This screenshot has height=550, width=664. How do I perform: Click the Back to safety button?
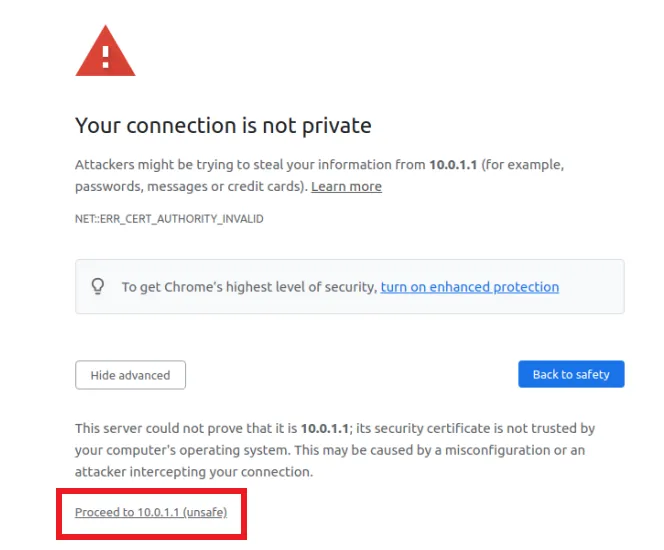(x=571, y=374)
